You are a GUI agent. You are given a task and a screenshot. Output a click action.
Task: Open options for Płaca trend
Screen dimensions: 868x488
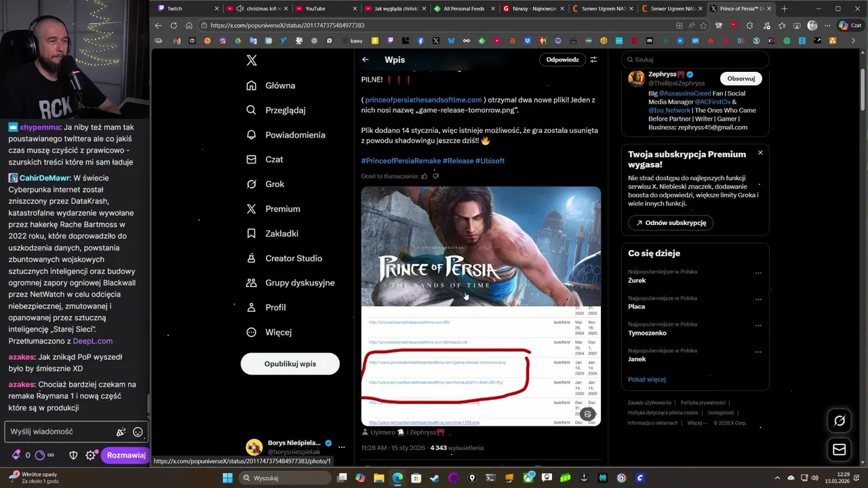pyautogui.click(x=758, y=300)
